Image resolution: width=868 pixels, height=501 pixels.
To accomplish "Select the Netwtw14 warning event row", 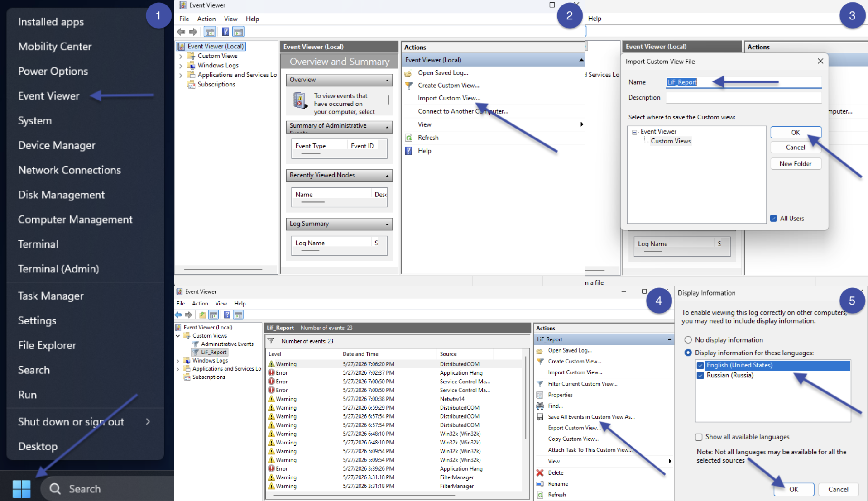I will pos(394,399).
